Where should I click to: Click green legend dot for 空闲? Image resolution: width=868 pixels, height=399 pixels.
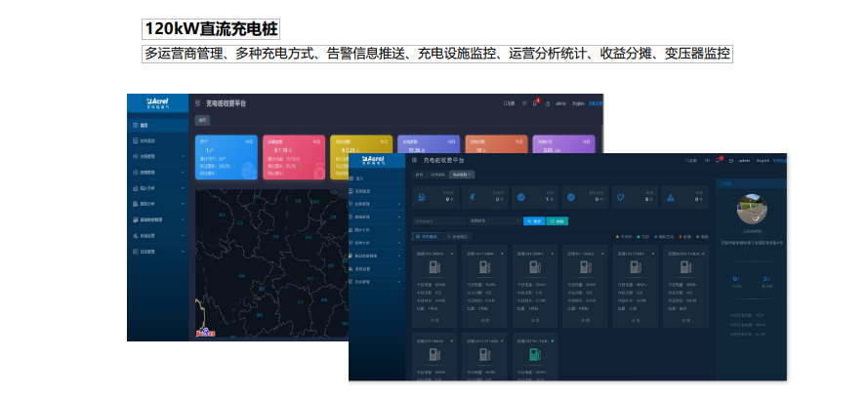639,237
